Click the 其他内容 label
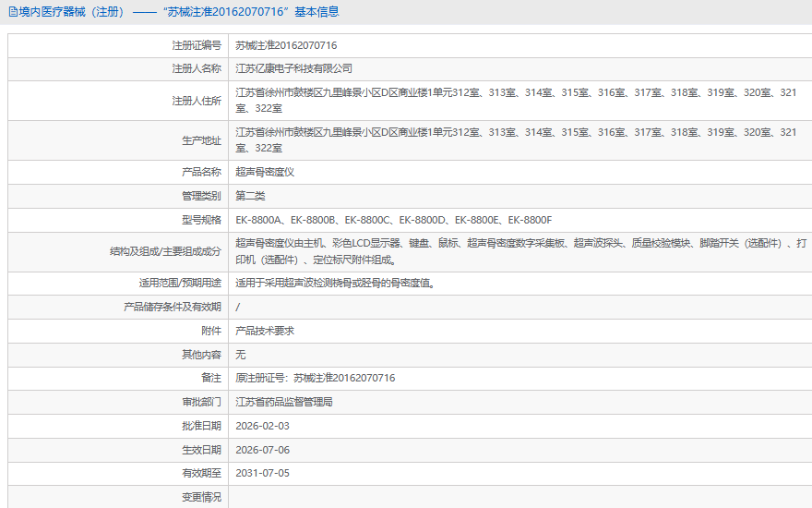This screenshot has width=812, height=508. click(x=201, y=355)
